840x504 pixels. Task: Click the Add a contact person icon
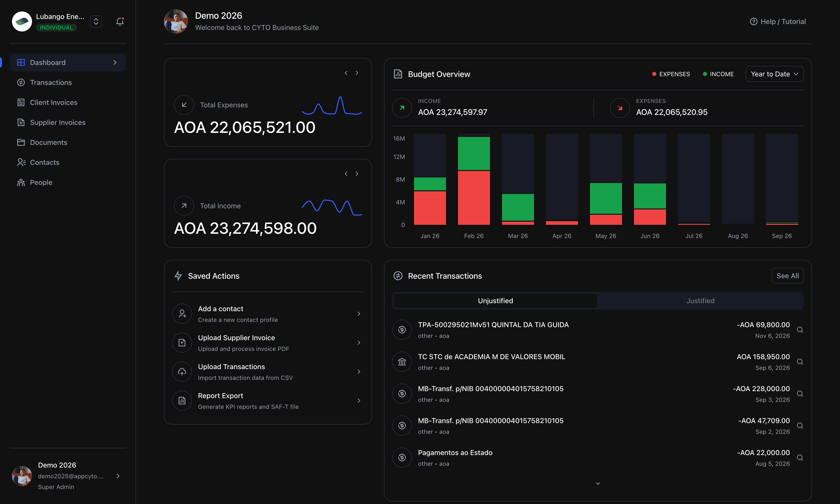[x=182, y=313]
